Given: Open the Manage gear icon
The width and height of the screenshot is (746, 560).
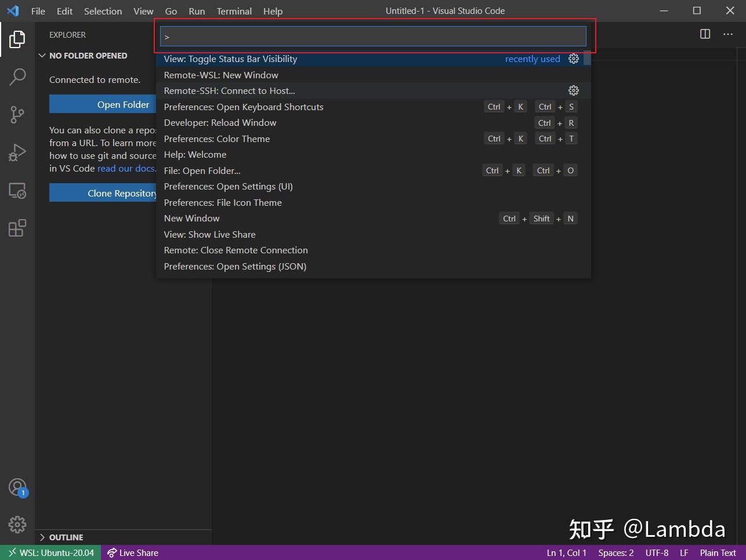Looking at the screenshot, I should (17, 525).
